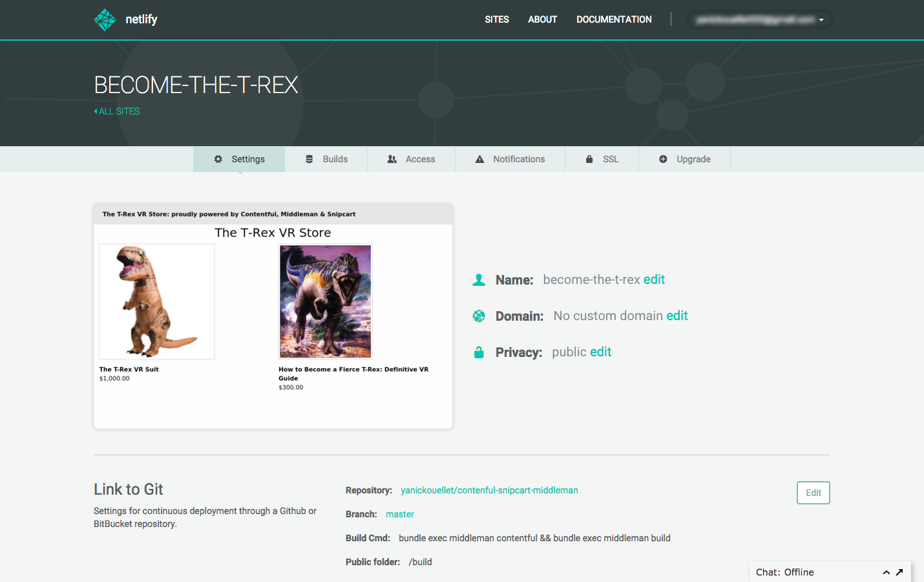Open the DOCUMENTATION navigation link

tap(614, 19)
